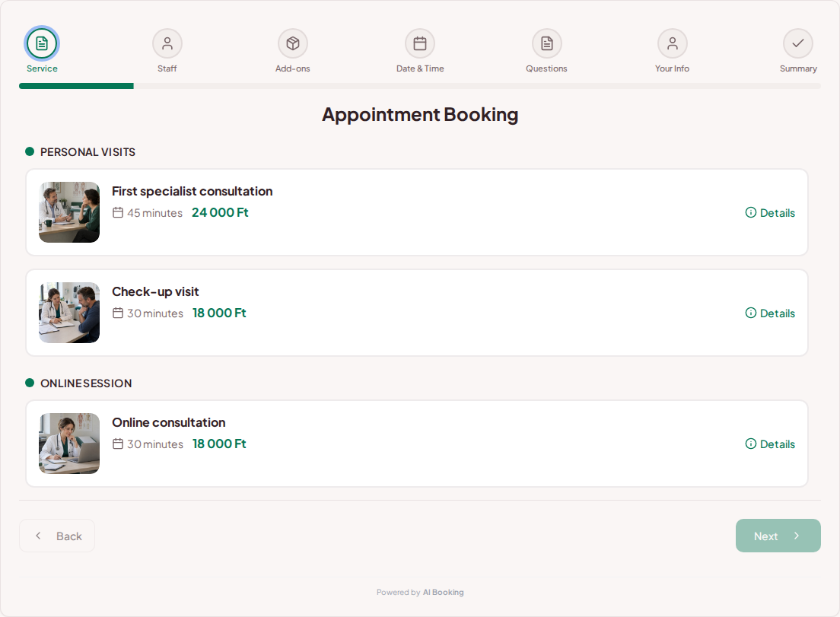Click the Questions step document icon
Viewport: 840px width, 617px height.
pyautogui.click(x=546, y=43)
